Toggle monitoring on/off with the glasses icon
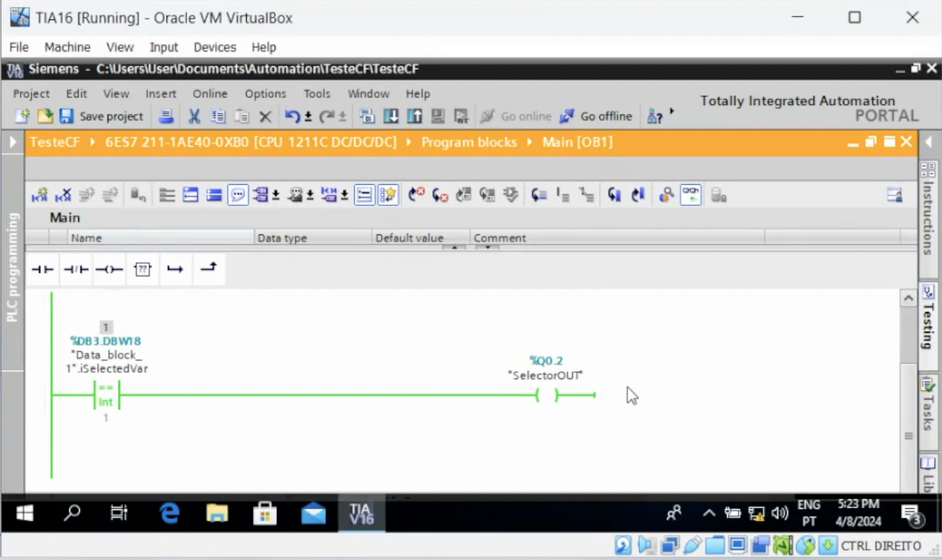This screenshot has height=560, width=942. [690, 196]
